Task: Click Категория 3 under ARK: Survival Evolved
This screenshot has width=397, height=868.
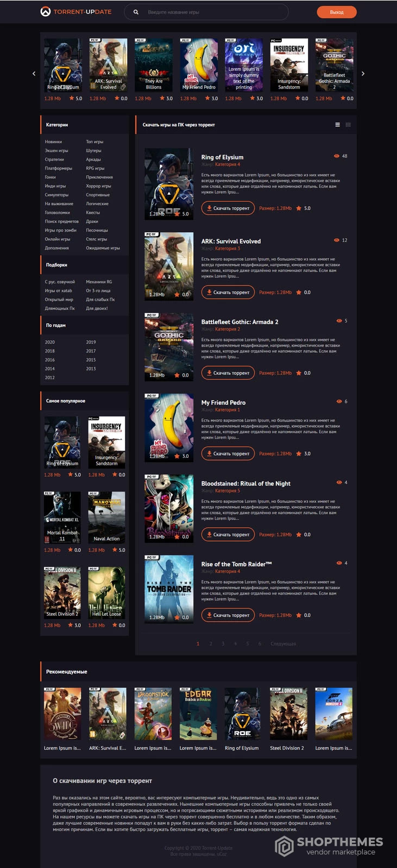Action: point(228,248)
